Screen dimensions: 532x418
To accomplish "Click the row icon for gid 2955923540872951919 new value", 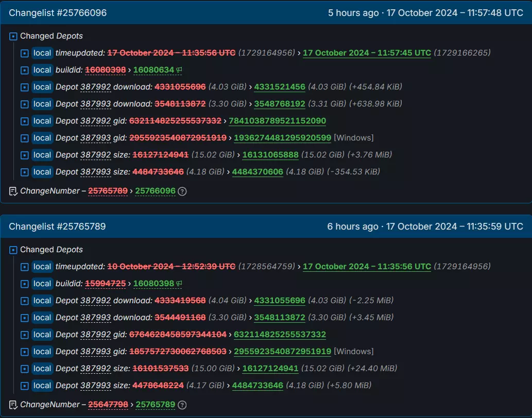I will [x=24, y=352].
